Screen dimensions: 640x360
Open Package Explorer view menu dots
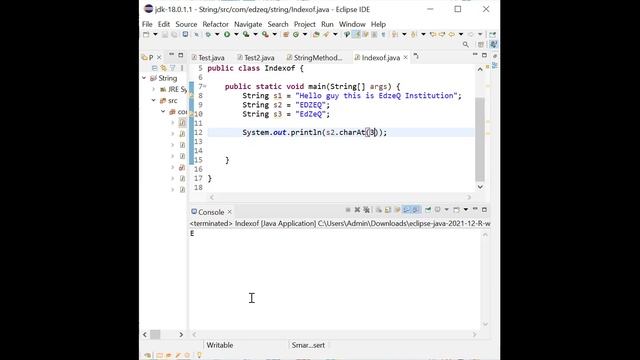(x=182, y=68)
